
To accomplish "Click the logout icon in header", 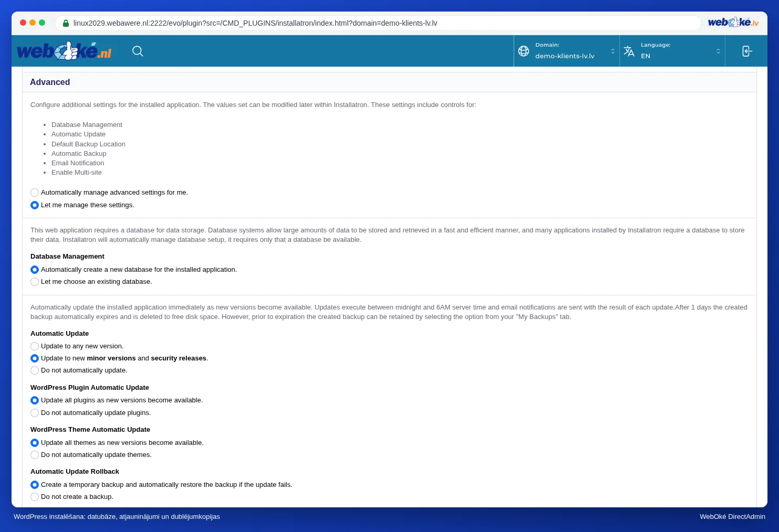I will pos(747,51).
